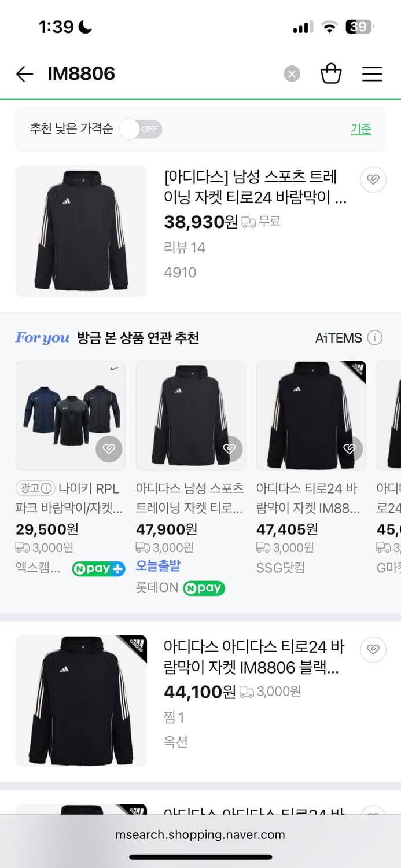Tap the AiTEMS info icon
Screen dimensions: 401x868
375,337
